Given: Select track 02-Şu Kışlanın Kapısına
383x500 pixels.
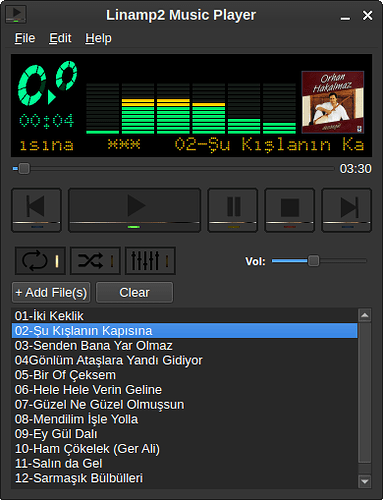Looking at the screenshot, I should tap(185, 331).
